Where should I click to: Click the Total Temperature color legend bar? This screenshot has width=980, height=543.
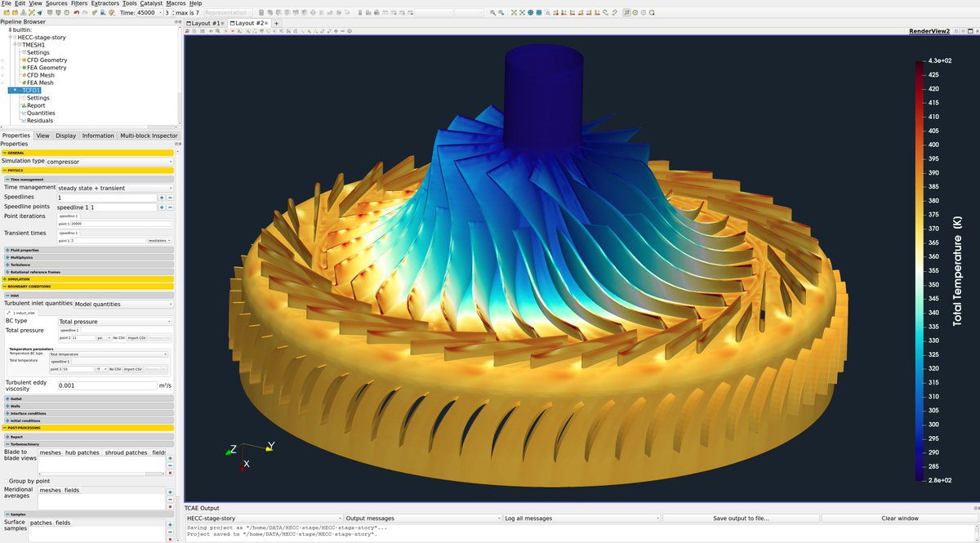point(920,271)
